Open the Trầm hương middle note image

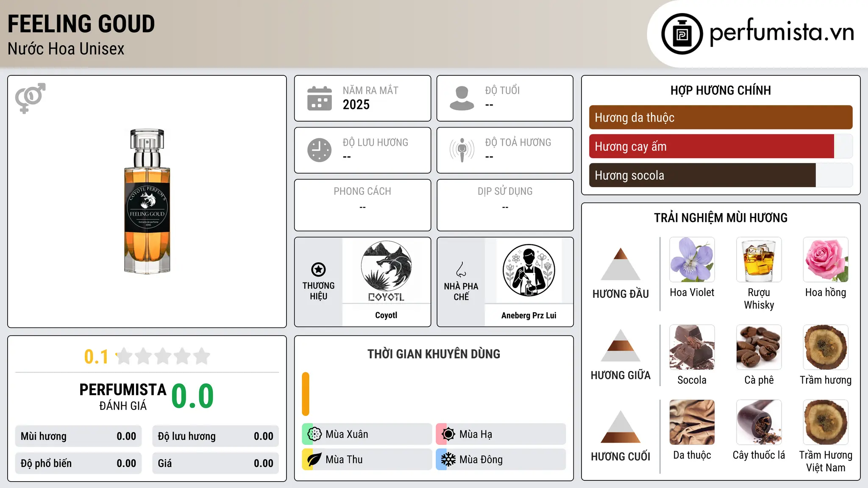(x=826, y=347)
